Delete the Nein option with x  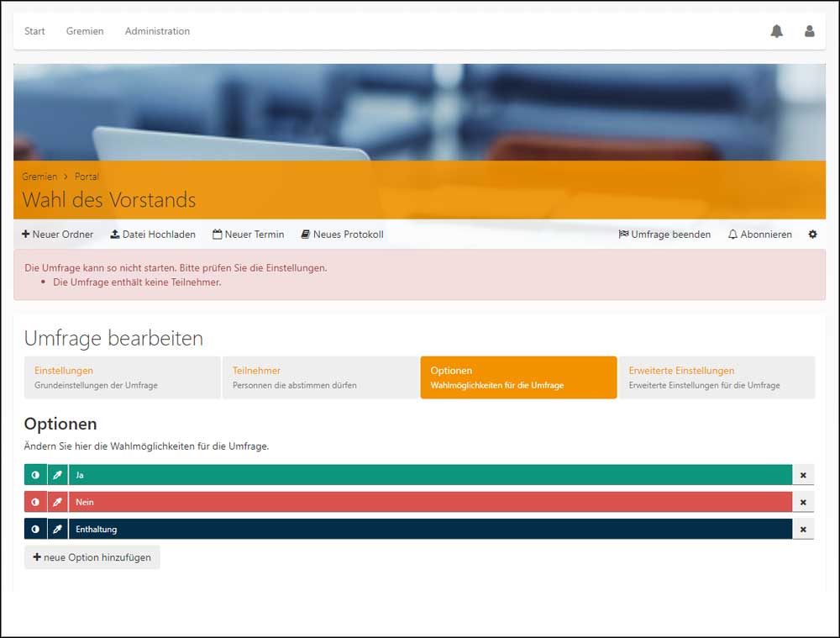pyautogui.click(x=803, y=503)
